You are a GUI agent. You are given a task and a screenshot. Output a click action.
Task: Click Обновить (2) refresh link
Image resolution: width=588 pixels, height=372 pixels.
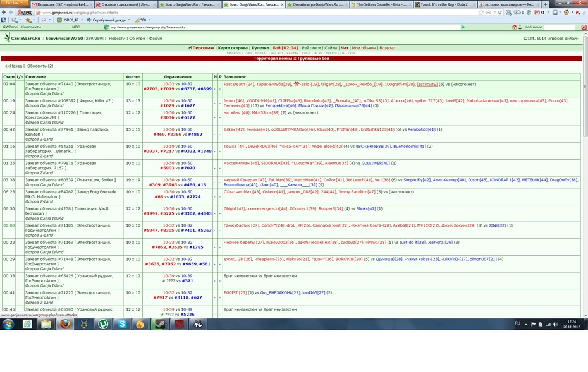[40, 66]
